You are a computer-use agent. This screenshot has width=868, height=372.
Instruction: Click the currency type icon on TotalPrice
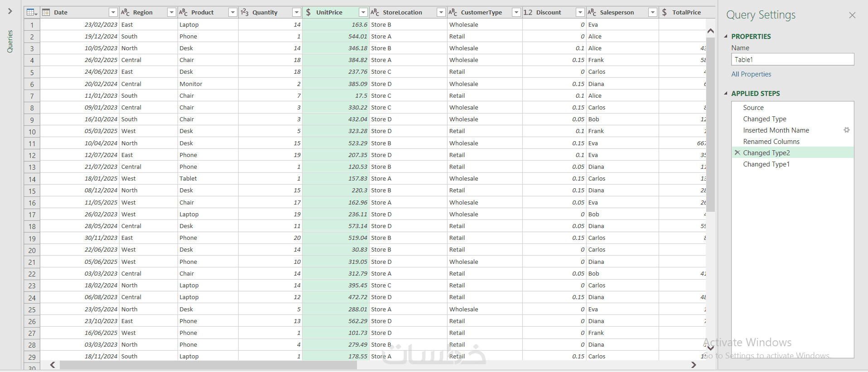tap(664, 12)
